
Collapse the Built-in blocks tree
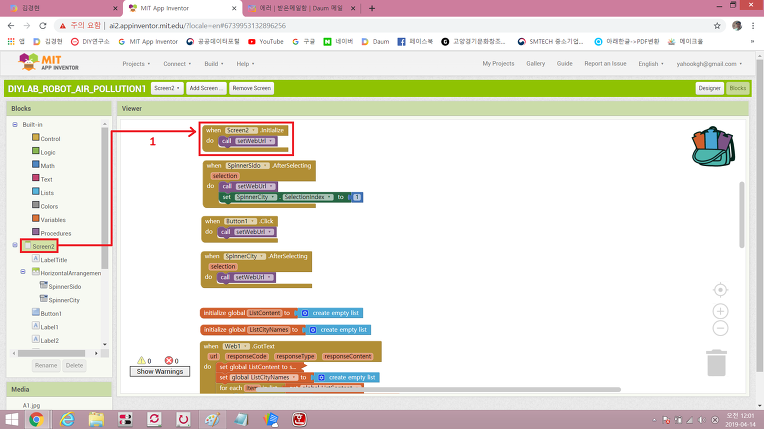click(x=15, y=125)
